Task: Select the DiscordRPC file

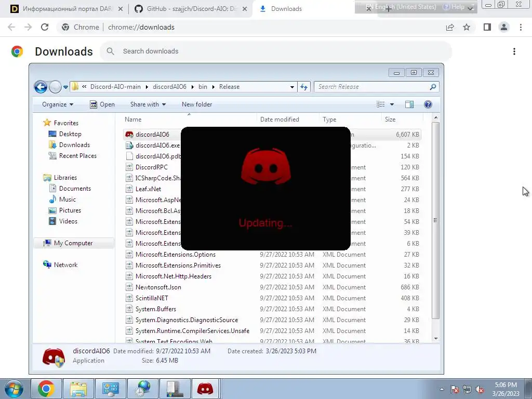Action: click(151, 167)
